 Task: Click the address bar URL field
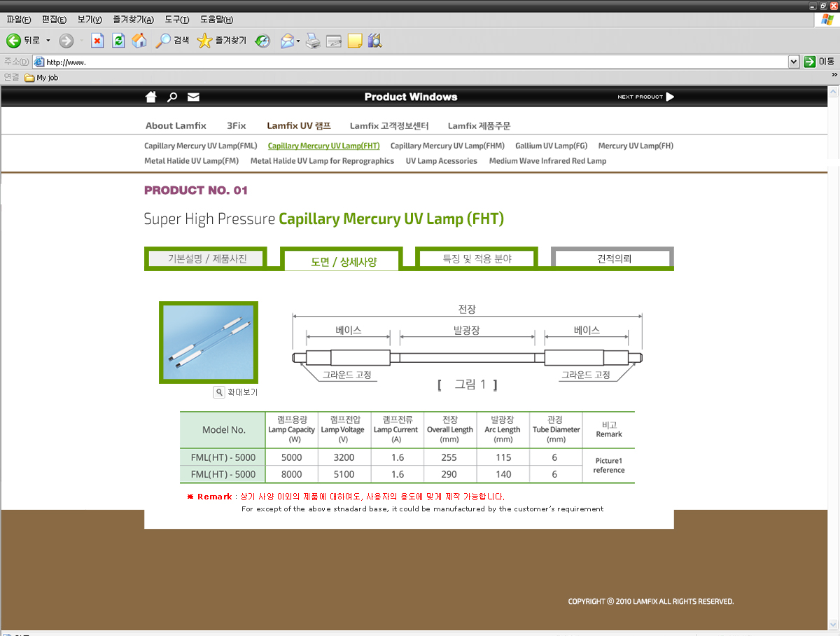(413, 62)
